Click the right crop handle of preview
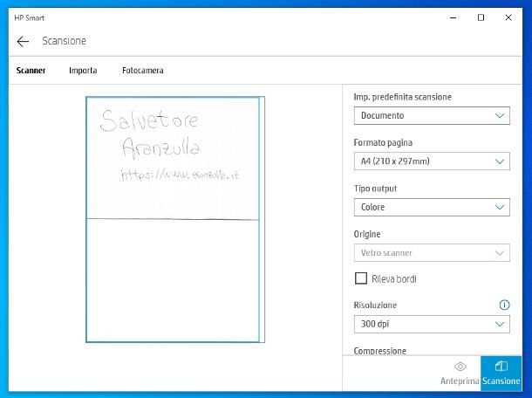The image size is (532, 398). coord(260,220)
